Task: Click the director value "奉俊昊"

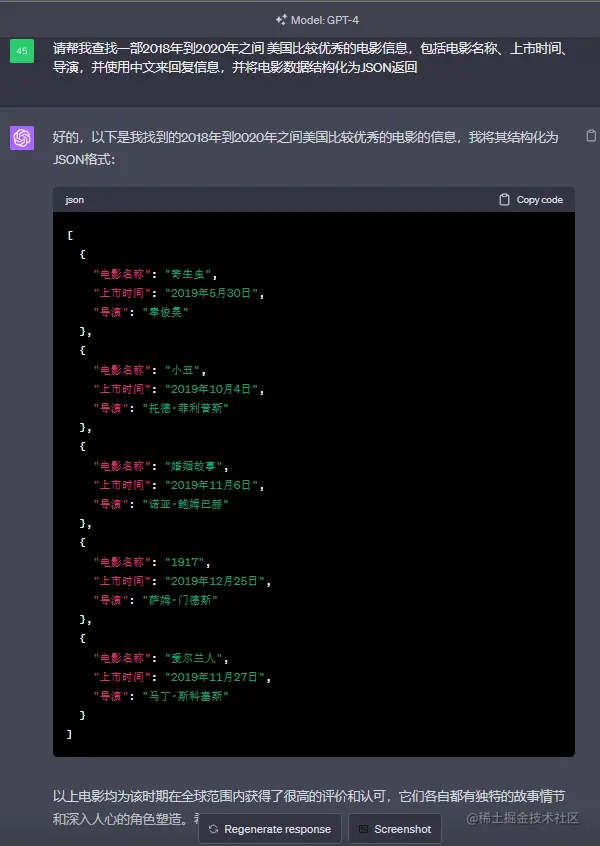Action: [165, 312]
